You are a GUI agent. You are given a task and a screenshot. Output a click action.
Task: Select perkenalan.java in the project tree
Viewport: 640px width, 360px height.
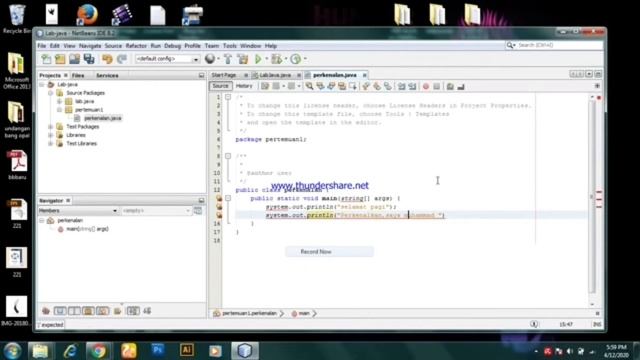[x=102, y=118]
